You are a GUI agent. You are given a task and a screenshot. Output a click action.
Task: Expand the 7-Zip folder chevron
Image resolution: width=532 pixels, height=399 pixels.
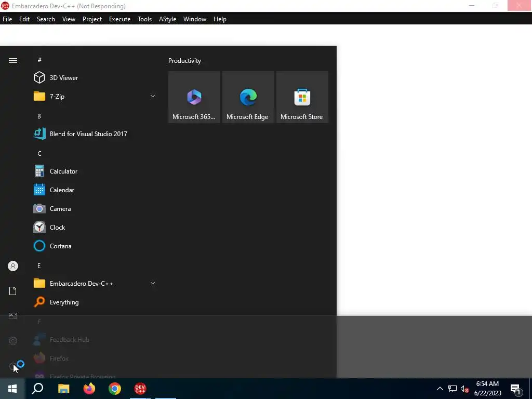tap(153, 96)
